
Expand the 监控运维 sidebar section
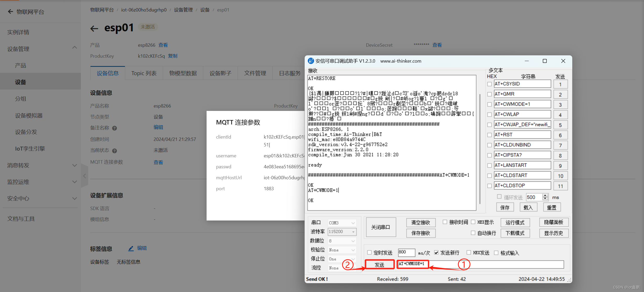point(75,182)
